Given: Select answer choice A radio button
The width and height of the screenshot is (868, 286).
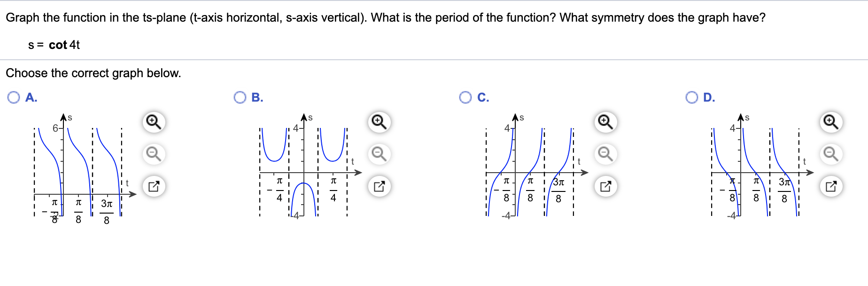Looking at the screenshot, I should click(13, 98).
